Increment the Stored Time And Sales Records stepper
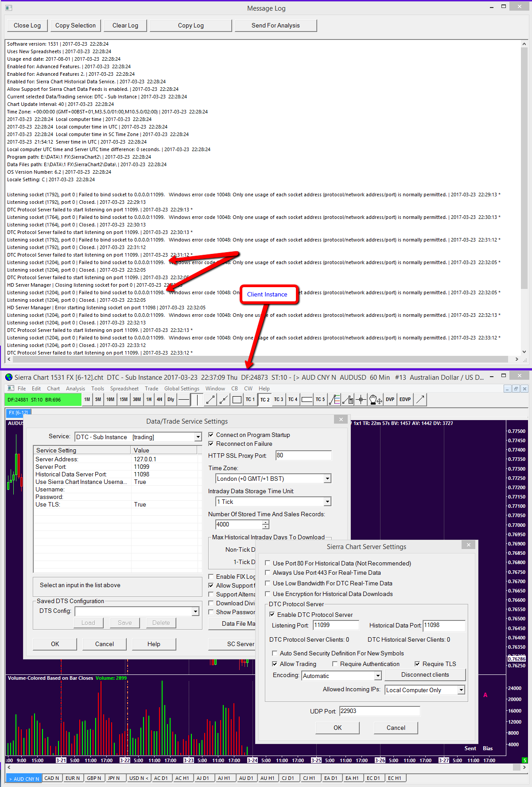The width and height of the screenshot is (532, 787). coord(265,522)
